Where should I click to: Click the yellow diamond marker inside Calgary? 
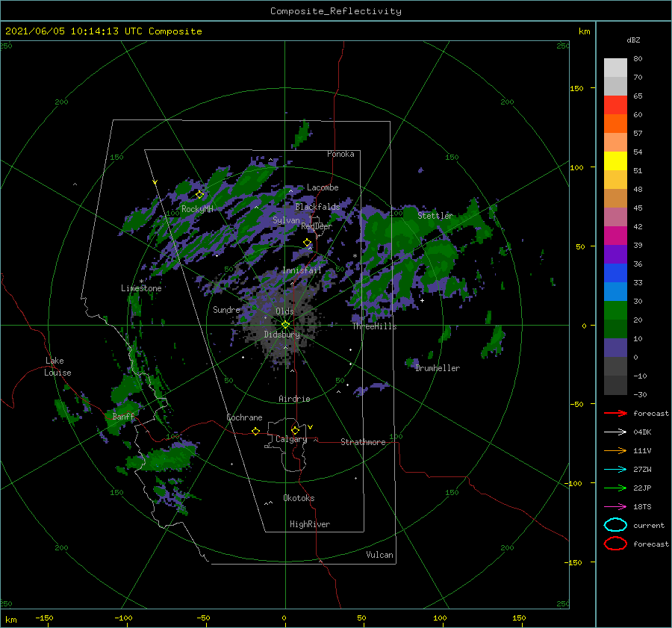(x=295, y=430)
